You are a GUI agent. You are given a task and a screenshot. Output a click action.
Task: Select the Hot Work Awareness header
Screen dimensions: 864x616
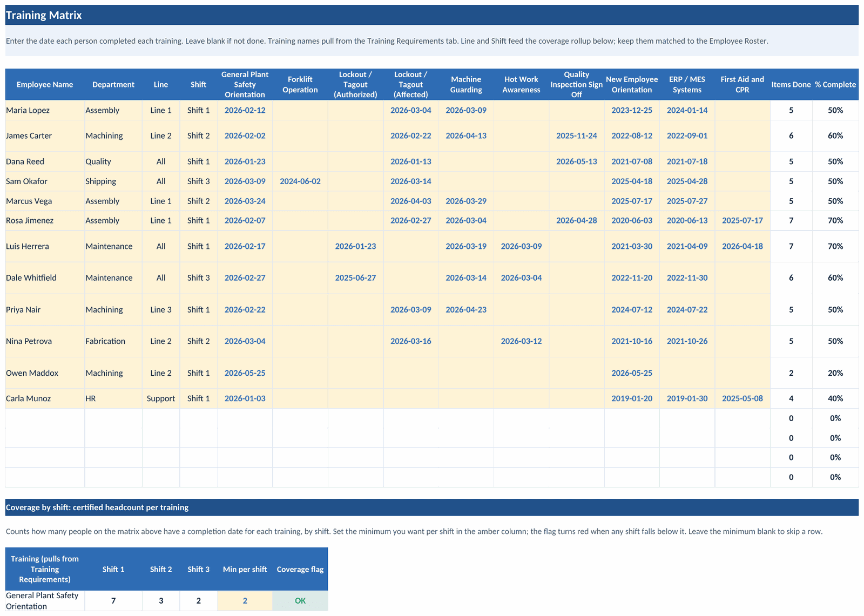521,85
